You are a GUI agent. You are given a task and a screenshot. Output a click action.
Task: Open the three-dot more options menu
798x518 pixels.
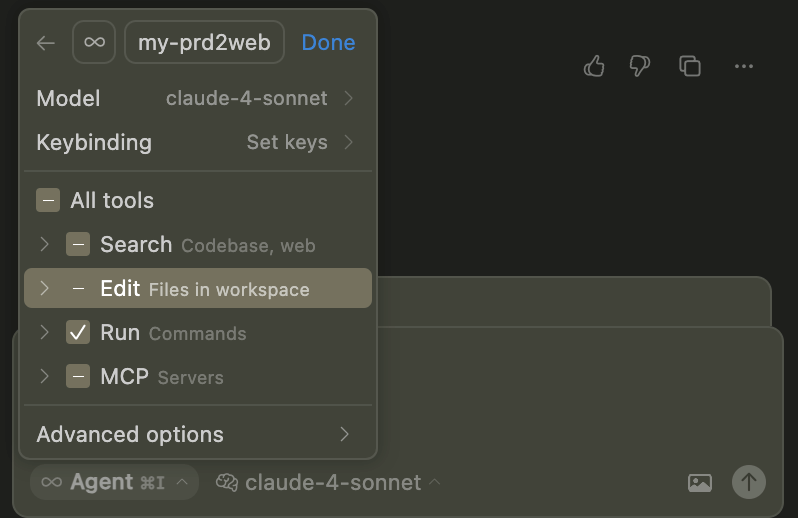click(x=743, y=66)
